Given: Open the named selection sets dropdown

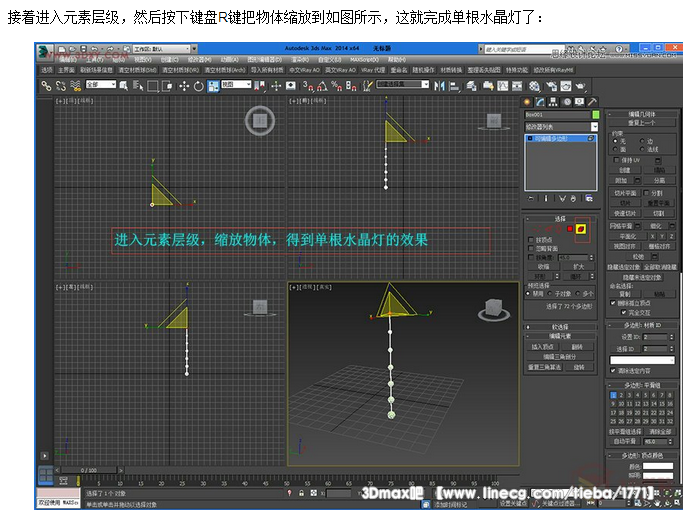Looking at the screenshot, I should [403, 84].
